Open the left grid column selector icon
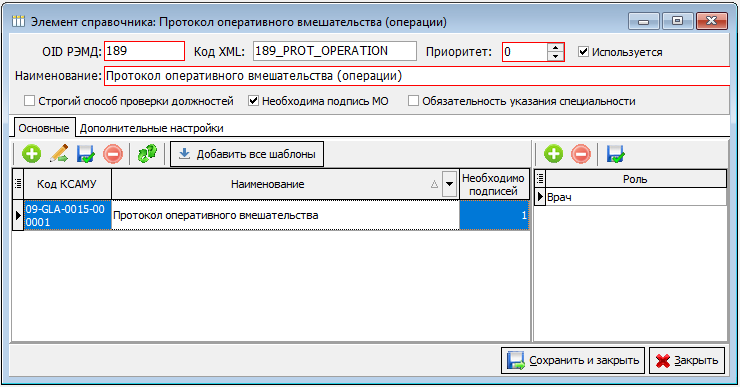This screenshot has height=387, width=740. (x=18, y=184)
